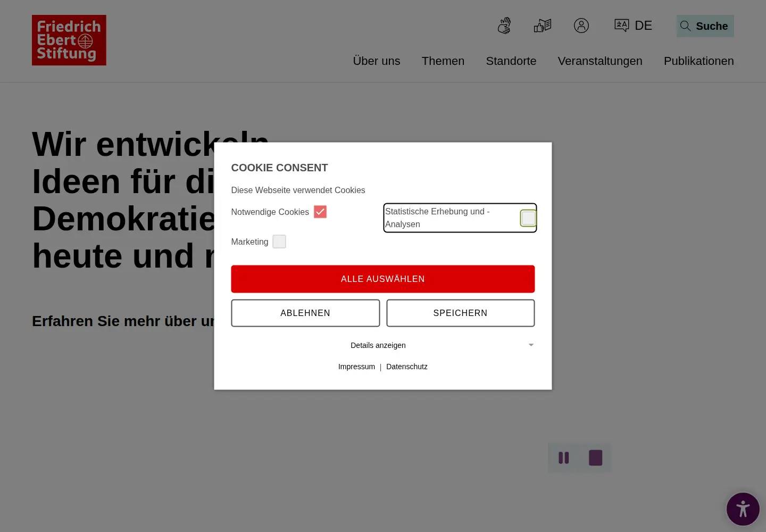Open the Standorte menu
Image resolution: width=766 pixels, height=532 pixels.
point(511,61)
